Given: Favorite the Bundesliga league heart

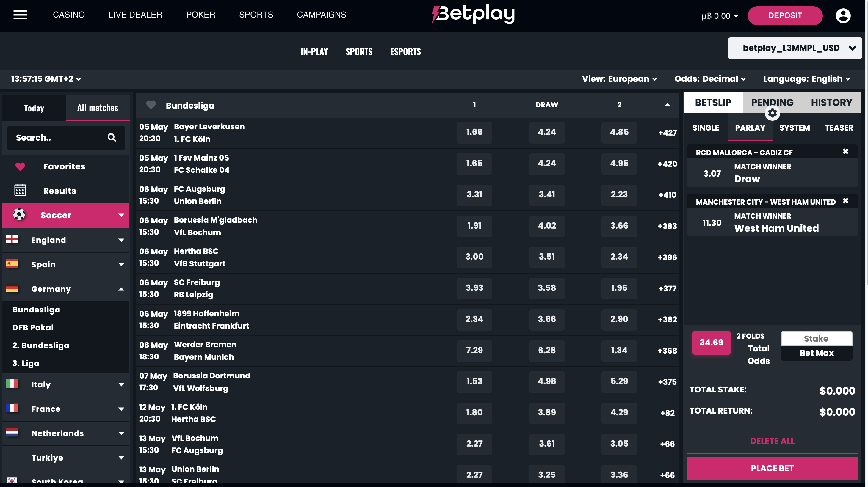Looking at the screenshot, I should 151,105.
